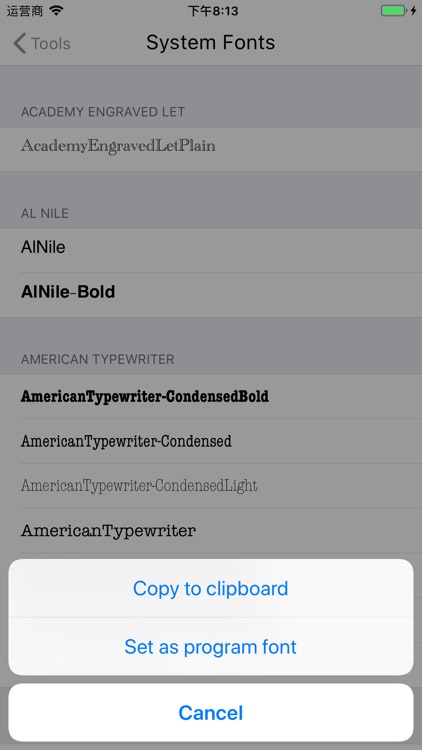The image size is (422, 750).
Task: Go back to Tools
Action: pyautogui.click(x=42, y=43)
